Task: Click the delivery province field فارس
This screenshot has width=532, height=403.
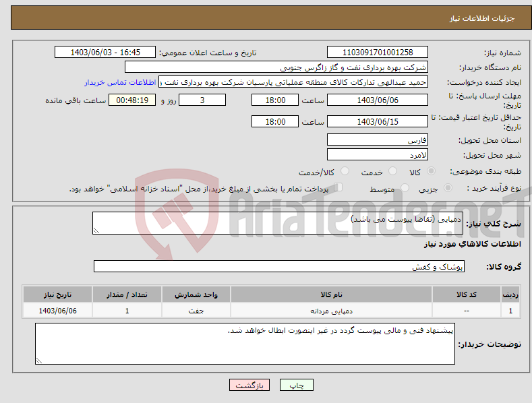Action: click(378, 139)
